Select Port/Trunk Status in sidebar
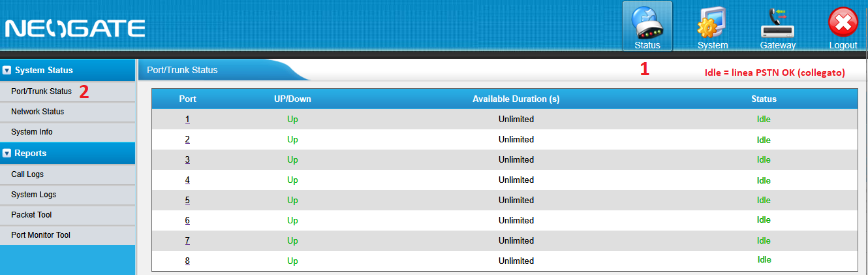Image resolution: width=868 pixels, height=275 pixels. coord(41,91)
